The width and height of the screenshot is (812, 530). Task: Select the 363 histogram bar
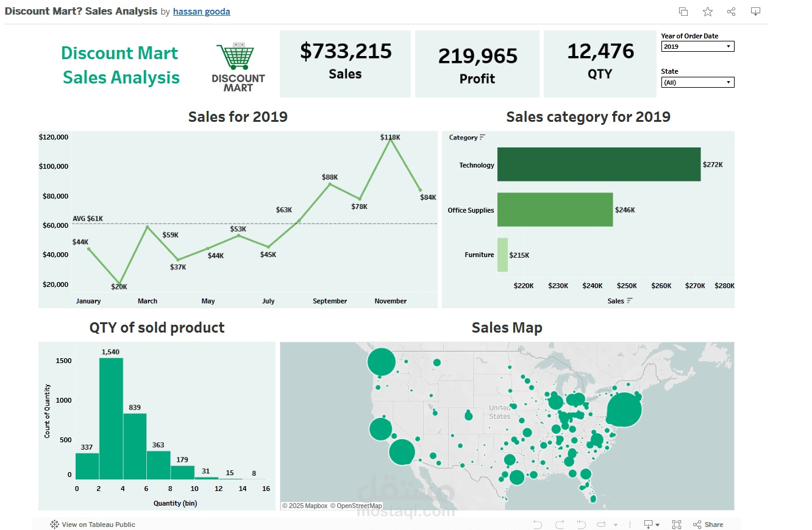[x=158, y=465]
